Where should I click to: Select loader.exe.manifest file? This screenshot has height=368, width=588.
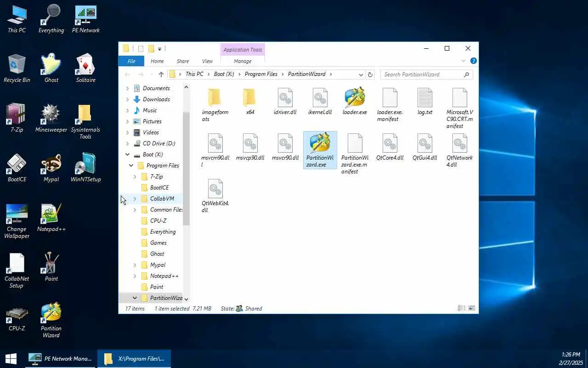(x=390, y=104)
